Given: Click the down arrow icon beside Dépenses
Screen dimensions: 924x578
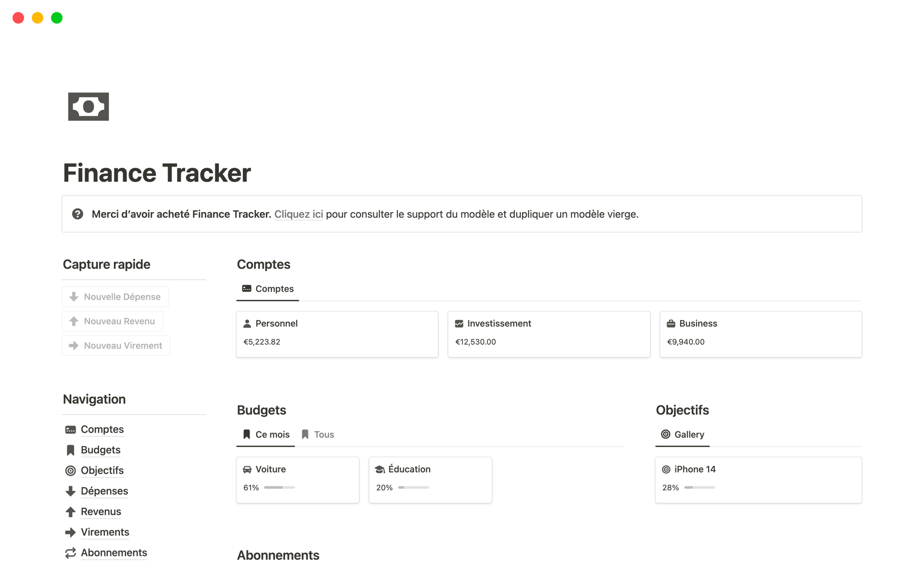Looking at the screenshot, I should point(70,491).
